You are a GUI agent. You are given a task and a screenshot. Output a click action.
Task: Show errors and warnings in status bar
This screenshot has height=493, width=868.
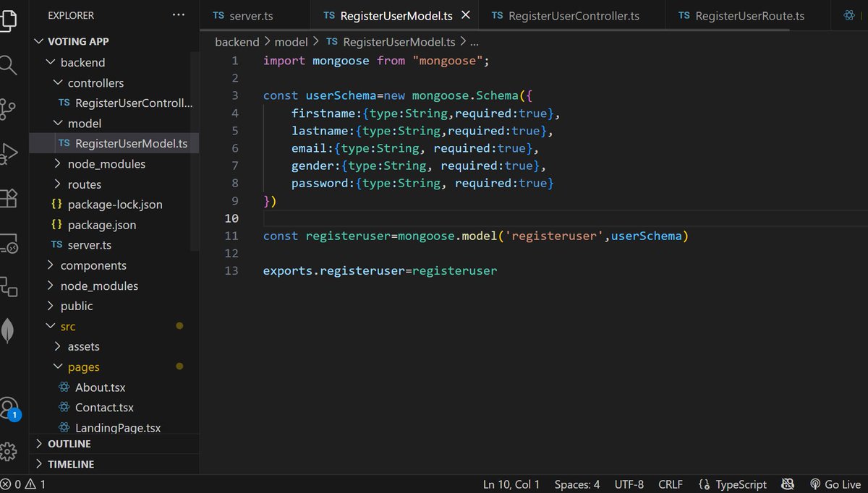coord(24,484)
